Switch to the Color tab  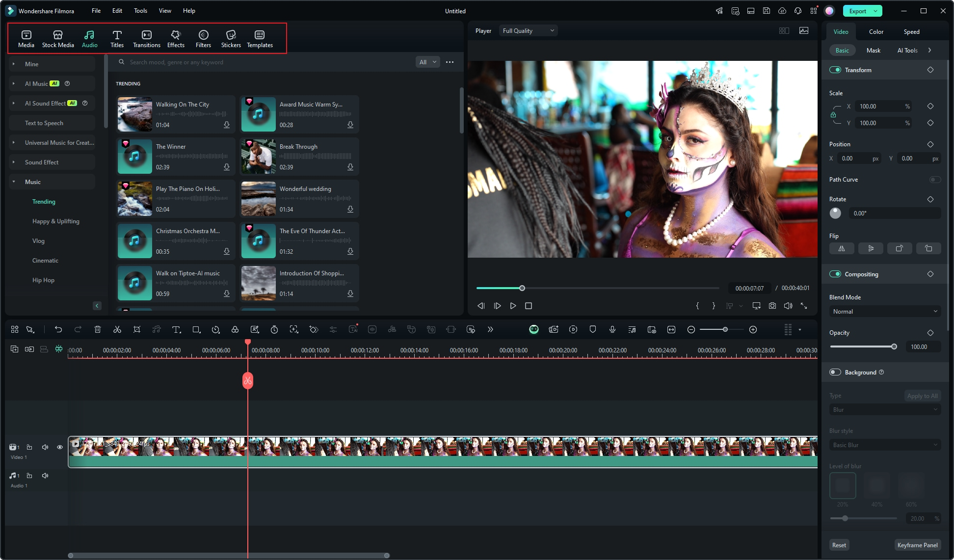[x=876, y=31]
